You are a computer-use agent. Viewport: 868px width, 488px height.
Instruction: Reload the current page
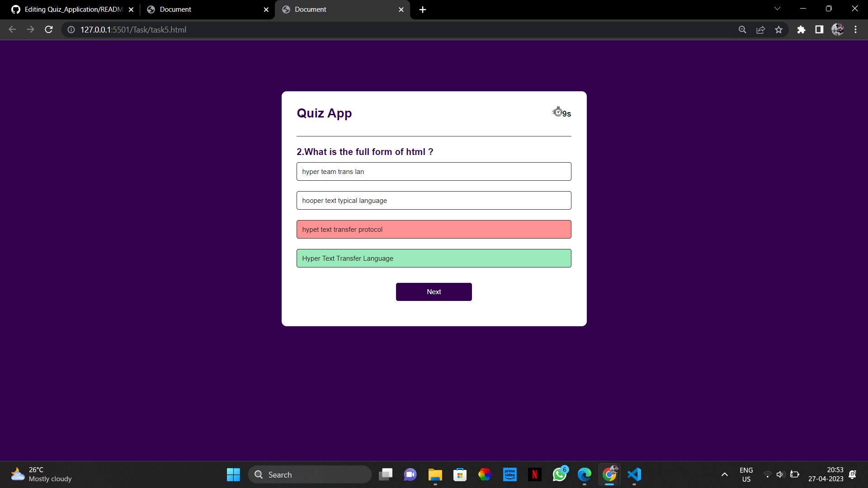point(49,30)
